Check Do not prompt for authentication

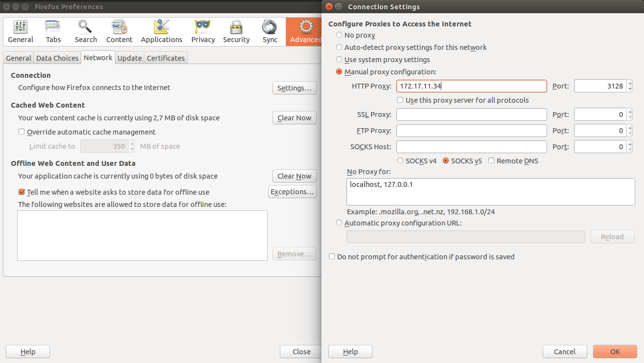[x=332, y=257]
